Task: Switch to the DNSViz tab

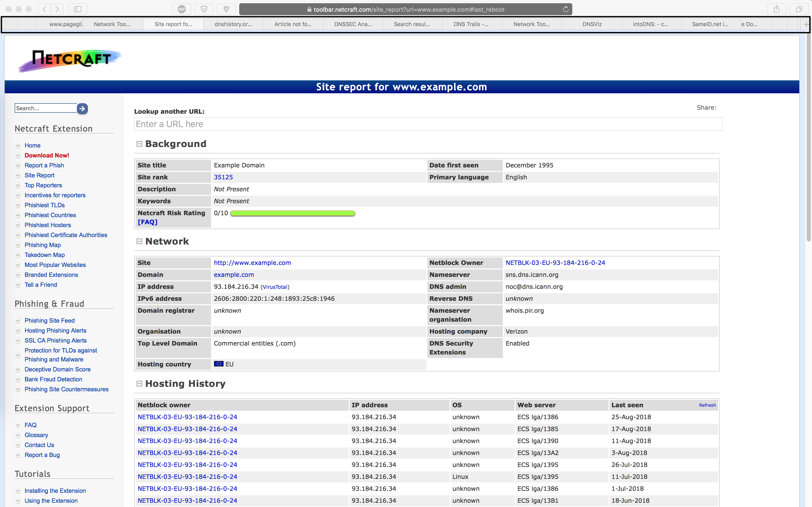Action: point(592,24)
